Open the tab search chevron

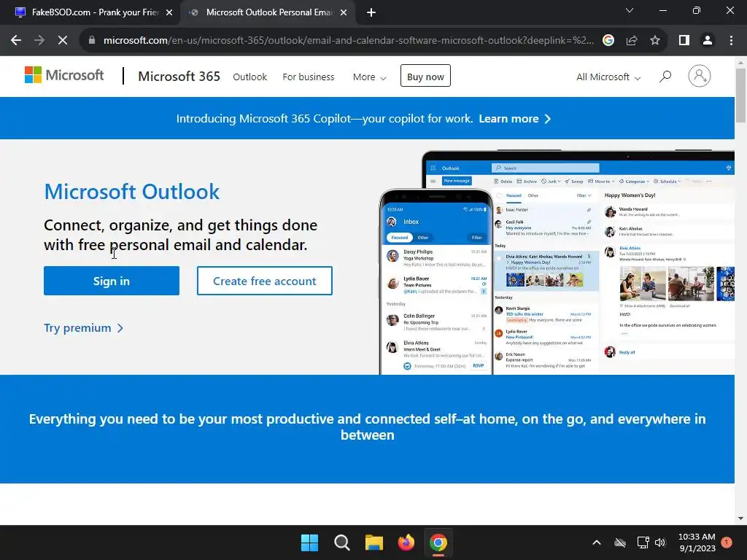[x=630, y=10]
